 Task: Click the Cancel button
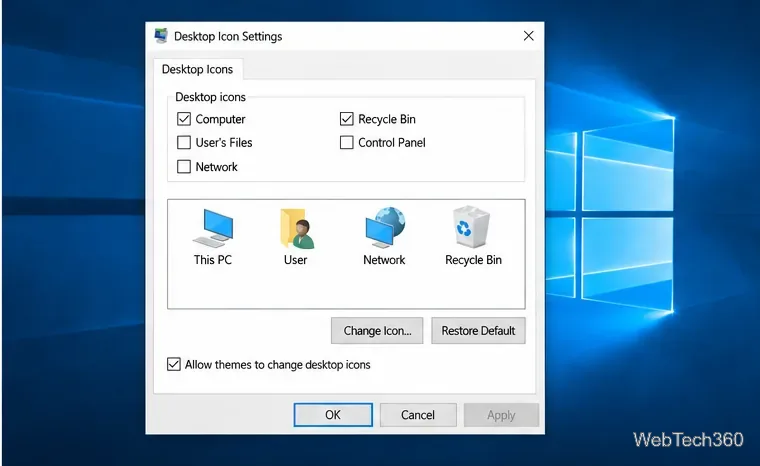(x=418, y=415)
